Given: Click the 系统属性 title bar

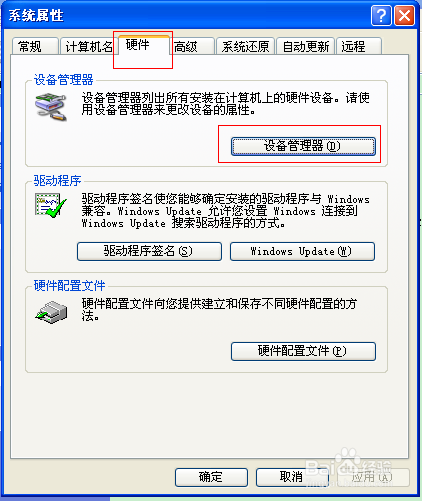Looking at the screenshot, I should 187,15.
